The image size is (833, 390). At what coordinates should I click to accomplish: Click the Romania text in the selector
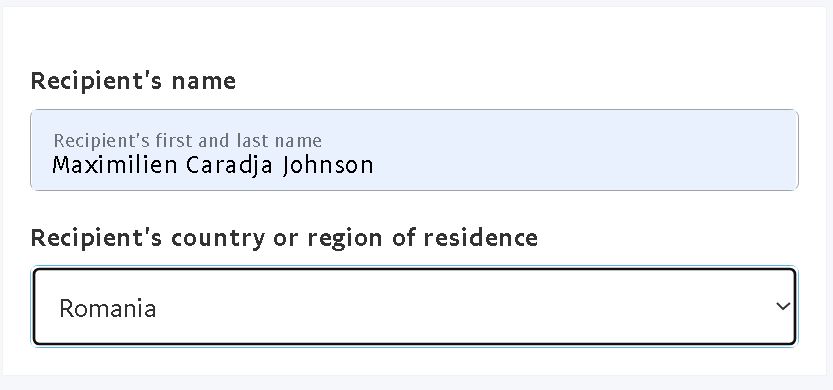pos(108,308)
